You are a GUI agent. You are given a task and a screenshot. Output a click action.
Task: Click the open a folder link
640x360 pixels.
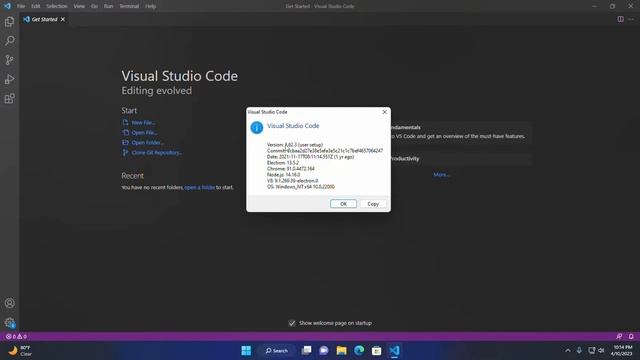click(200, 187)
